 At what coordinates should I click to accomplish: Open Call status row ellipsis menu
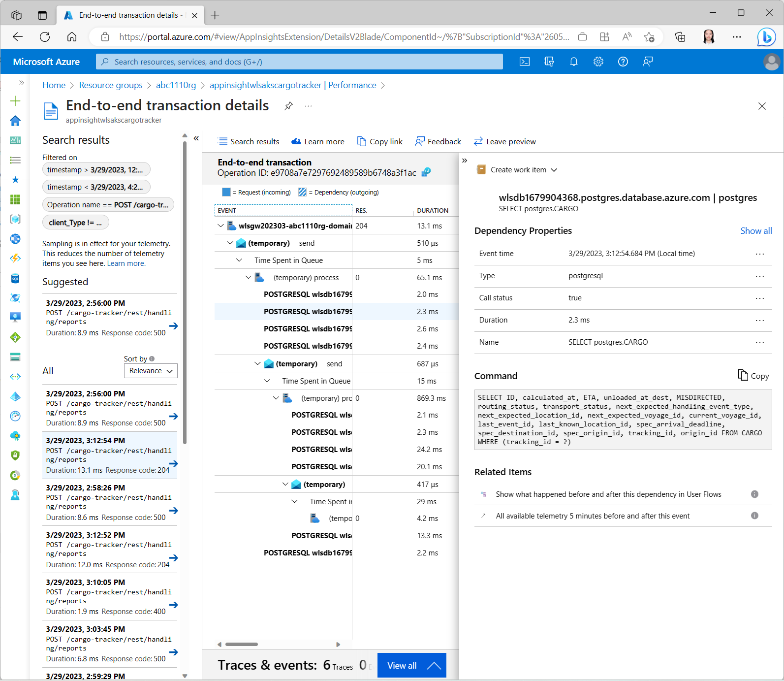[760, 298]
